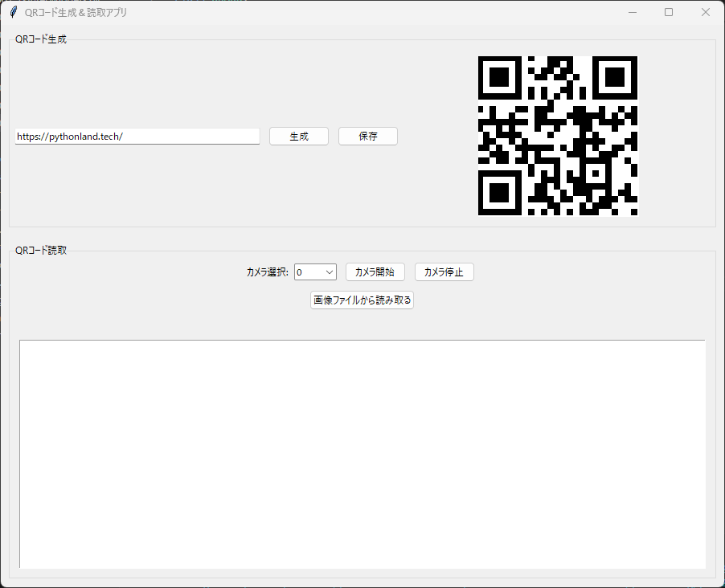Click the QRコード生成 group label
725x588 pixels.
[41, 39]
